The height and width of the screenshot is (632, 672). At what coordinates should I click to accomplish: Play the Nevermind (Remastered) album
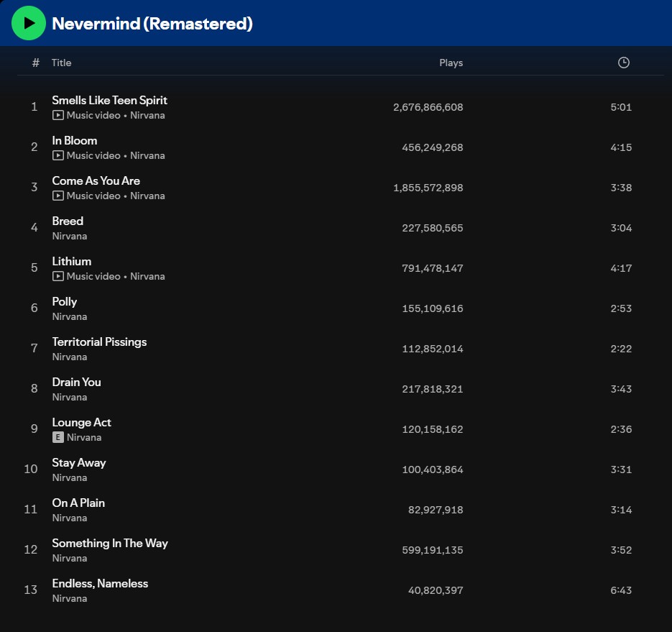[x=28, y=23]
